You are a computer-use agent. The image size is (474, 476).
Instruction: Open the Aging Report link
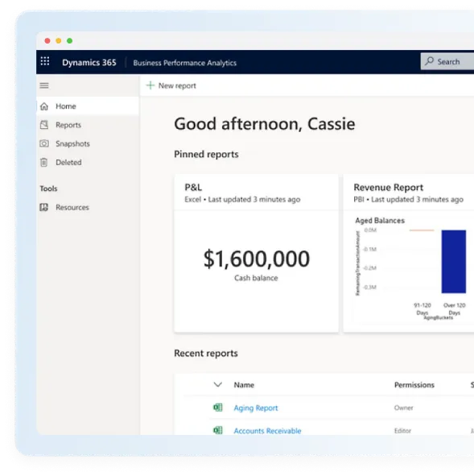[x=256, y=408]
